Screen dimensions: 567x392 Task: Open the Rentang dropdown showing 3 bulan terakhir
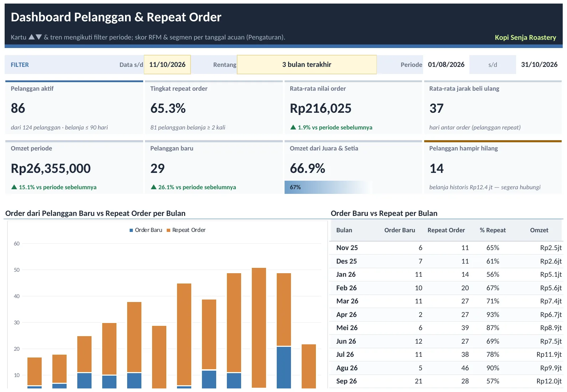point(307,64)
